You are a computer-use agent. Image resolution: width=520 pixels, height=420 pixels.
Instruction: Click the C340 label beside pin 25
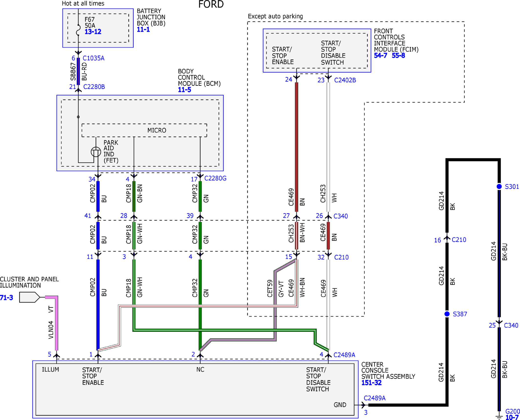point(511,326)
